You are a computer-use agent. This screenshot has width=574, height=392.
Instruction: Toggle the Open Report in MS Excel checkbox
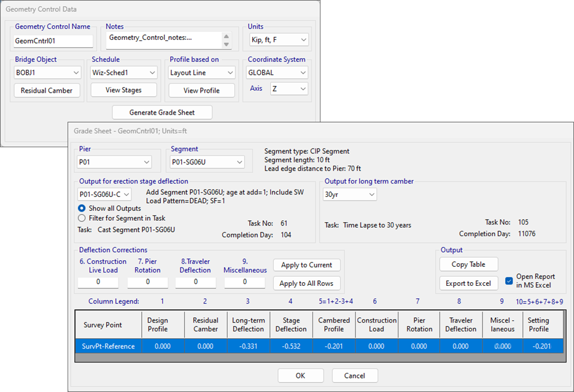pos(508,281)
